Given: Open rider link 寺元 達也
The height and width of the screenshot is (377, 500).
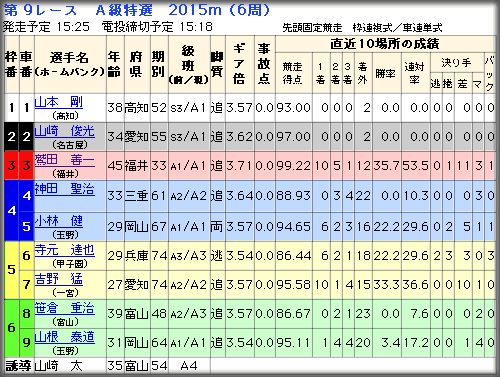Looking at the screenshot, I should [x=65, y=250].
